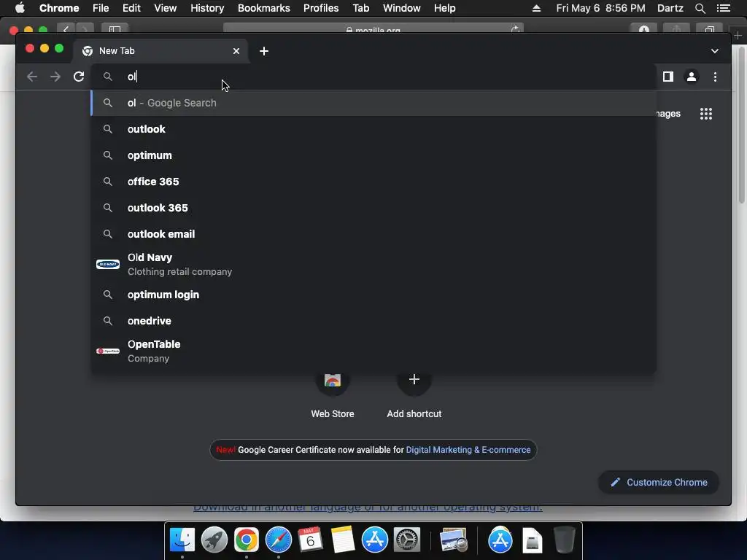Click the eject icon in menu bar
747x560 pixels.
(x=536, y=8)
